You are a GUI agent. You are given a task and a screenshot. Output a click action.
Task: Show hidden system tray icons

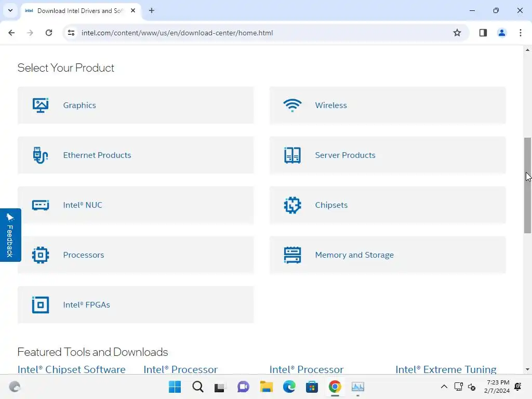click(x=444, y=387)
